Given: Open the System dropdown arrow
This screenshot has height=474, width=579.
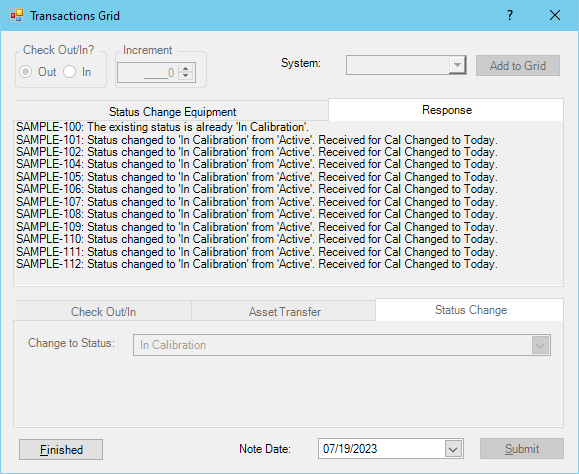Looking at the screenshot, I should click(x=457, y=65).
